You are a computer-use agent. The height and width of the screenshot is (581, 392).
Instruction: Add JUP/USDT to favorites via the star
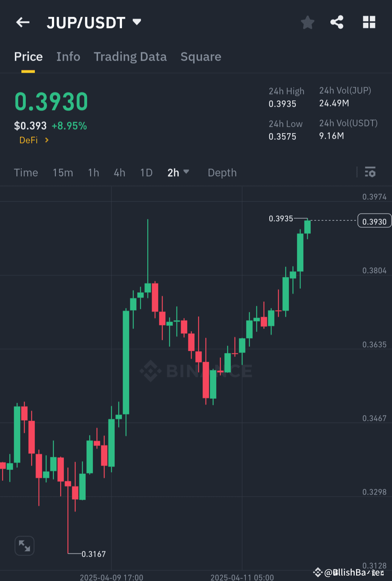[x=307, y=22]
